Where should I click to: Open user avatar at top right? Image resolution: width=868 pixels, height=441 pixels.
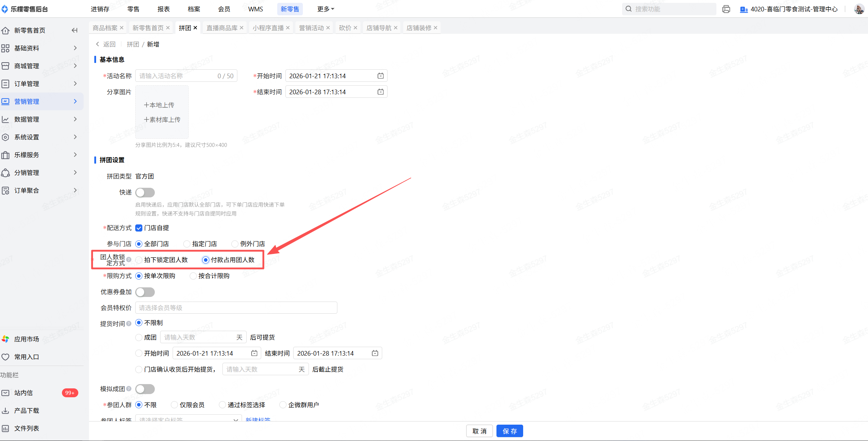[859, 9]
